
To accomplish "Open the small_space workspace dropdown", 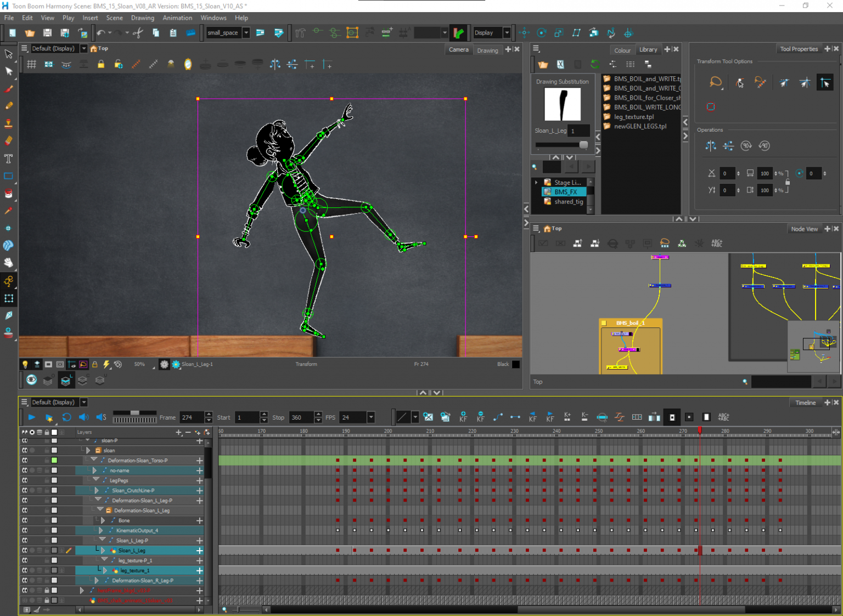I will (x=246, y=33).
